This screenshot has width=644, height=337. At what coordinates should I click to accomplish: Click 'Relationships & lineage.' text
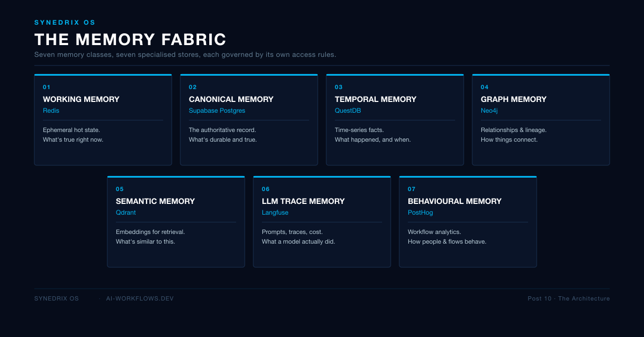point(514,130)
